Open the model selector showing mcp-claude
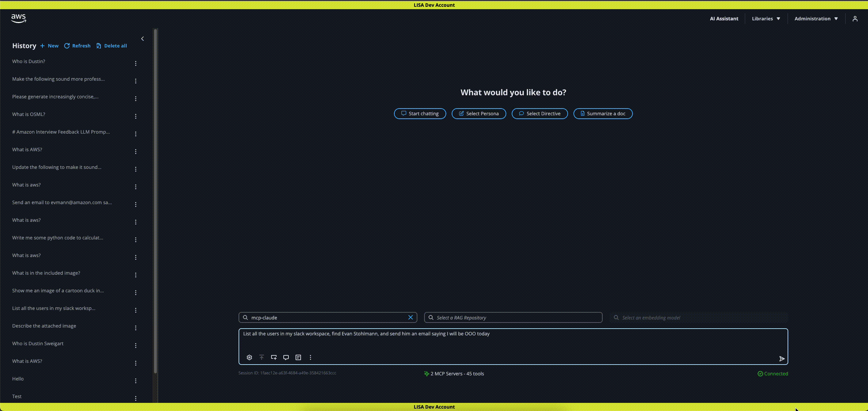The image size is (868, 411). click(x=328, y=317)
